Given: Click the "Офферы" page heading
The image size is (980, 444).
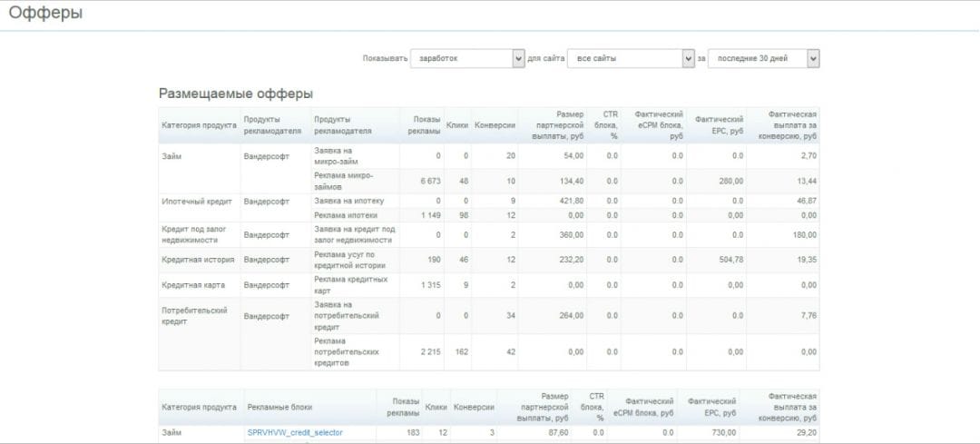Looking at the screenshot, I should [45, 13].
